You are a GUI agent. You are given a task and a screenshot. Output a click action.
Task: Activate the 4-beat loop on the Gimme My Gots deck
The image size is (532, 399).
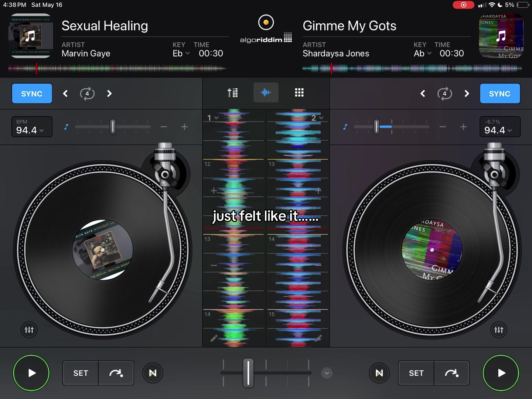(x=444, y=93)
